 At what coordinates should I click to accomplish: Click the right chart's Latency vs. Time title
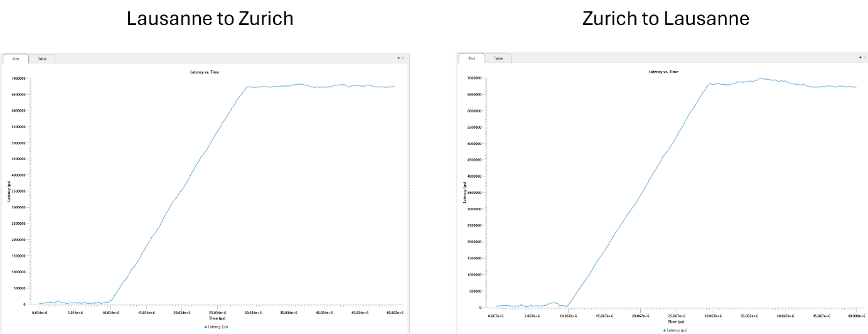[663, 72]
